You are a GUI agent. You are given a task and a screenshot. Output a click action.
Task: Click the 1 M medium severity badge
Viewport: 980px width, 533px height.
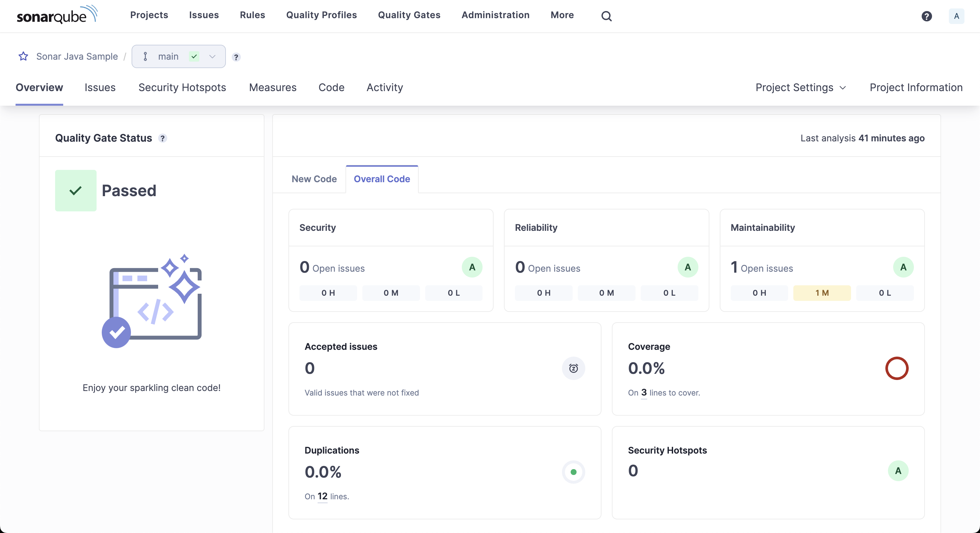822,293
